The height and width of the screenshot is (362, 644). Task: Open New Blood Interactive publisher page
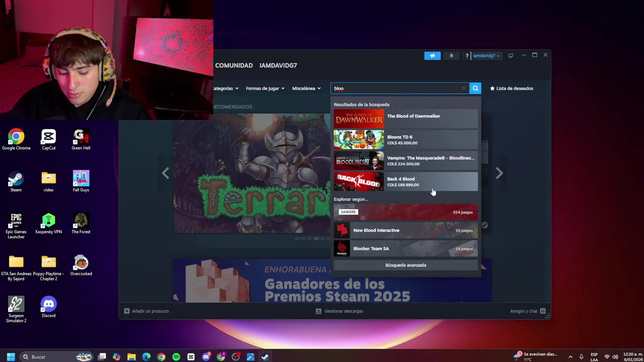pos(406,230)
